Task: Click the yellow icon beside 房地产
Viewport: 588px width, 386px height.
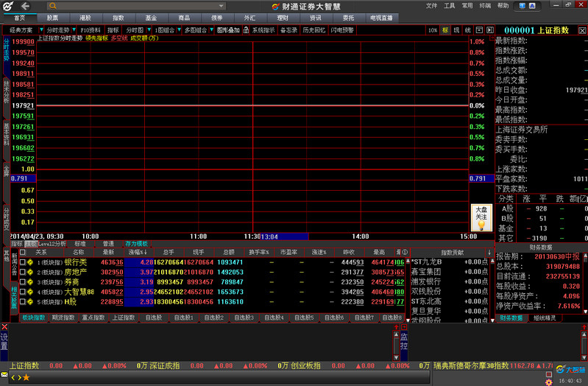Action: (x=30, y=272)
